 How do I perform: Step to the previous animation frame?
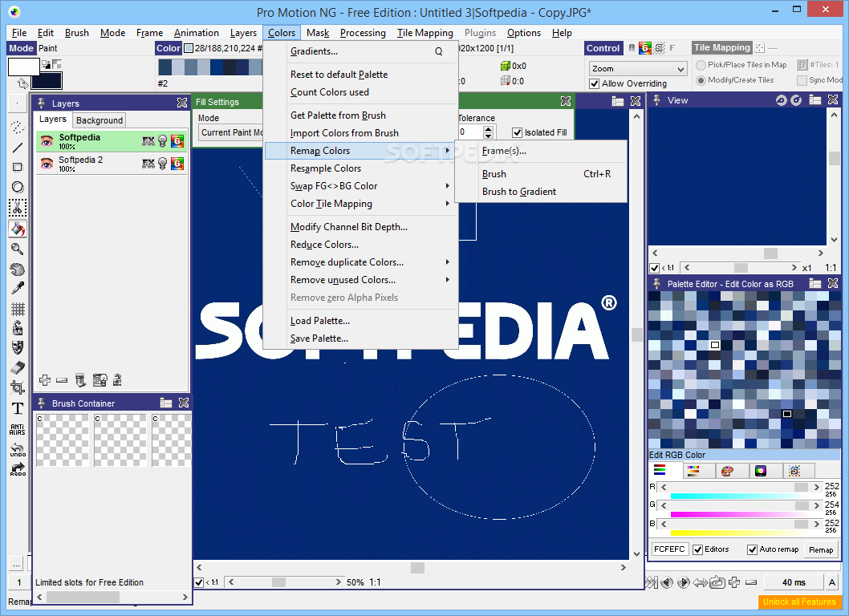click(667, 582)
